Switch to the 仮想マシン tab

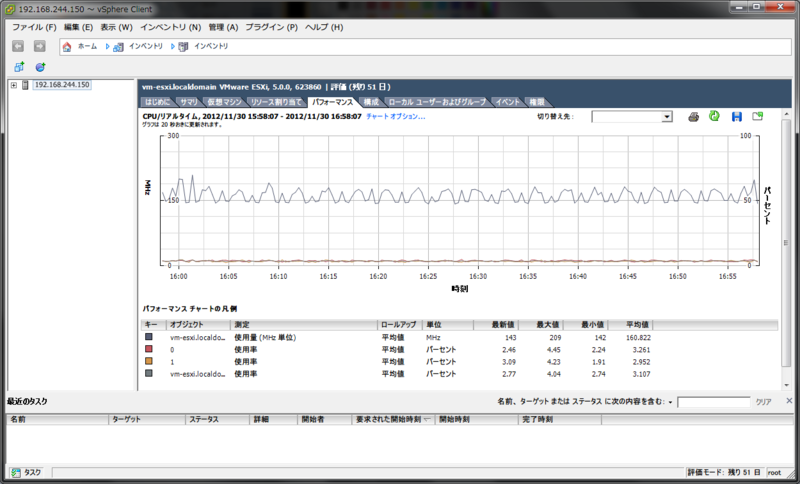pos(224,102)
